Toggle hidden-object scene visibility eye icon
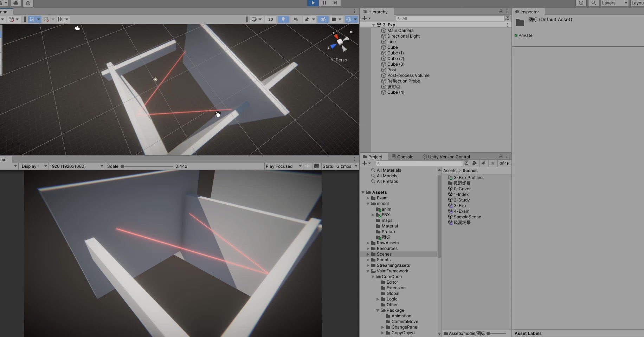The width and height of the screenshot is (644, 337). tap(323, 19)
